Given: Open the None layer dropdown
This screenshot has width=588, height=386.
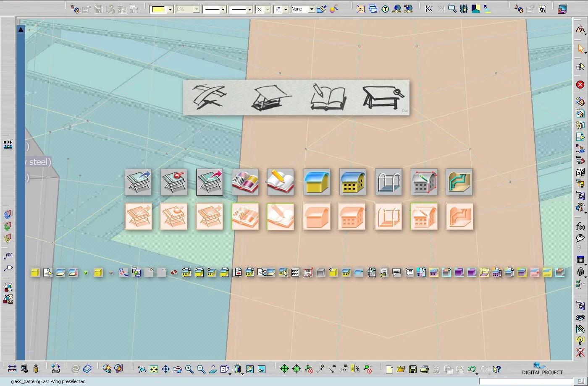Looking at the screenshot, I should click(x=312, y=9).
